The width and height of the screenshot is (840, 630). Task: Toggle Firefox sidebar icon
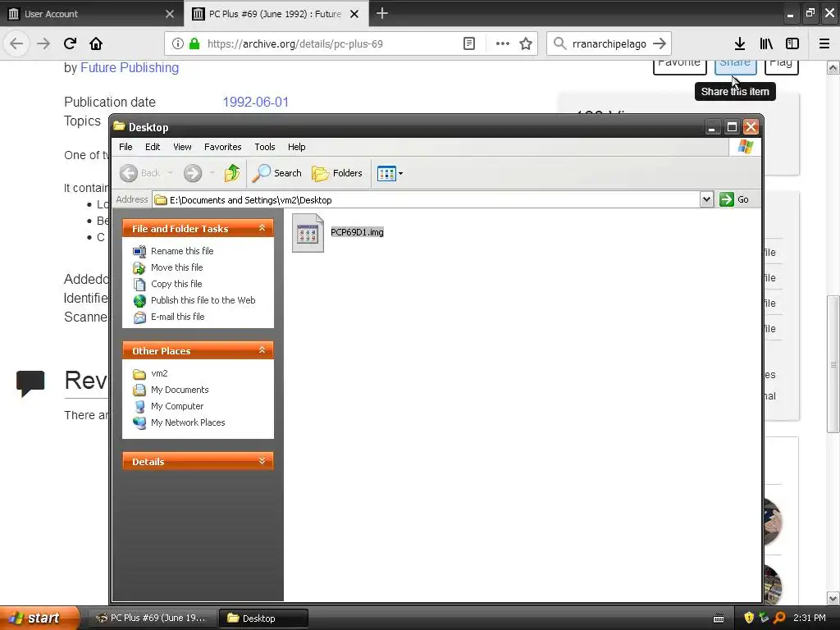[792, 43]
